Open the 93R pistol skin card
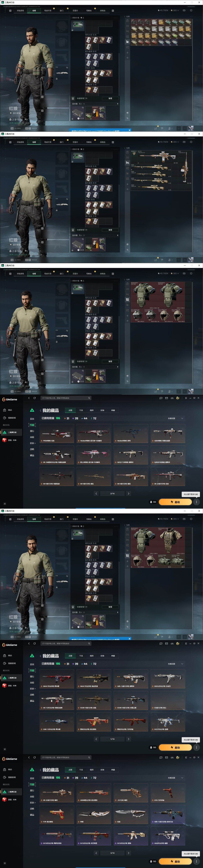This screenshot has height=868, width=203. (57, 814)
